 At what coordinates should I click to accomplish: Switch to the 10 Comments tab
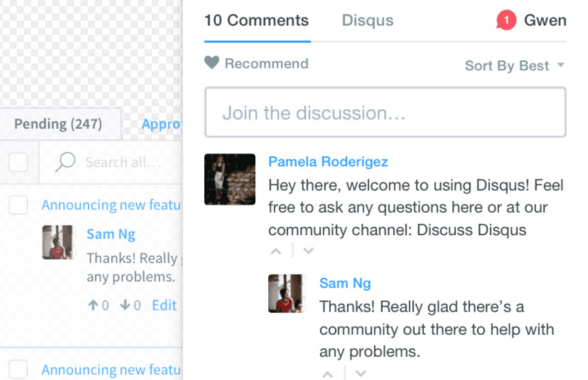coord(257,20)
